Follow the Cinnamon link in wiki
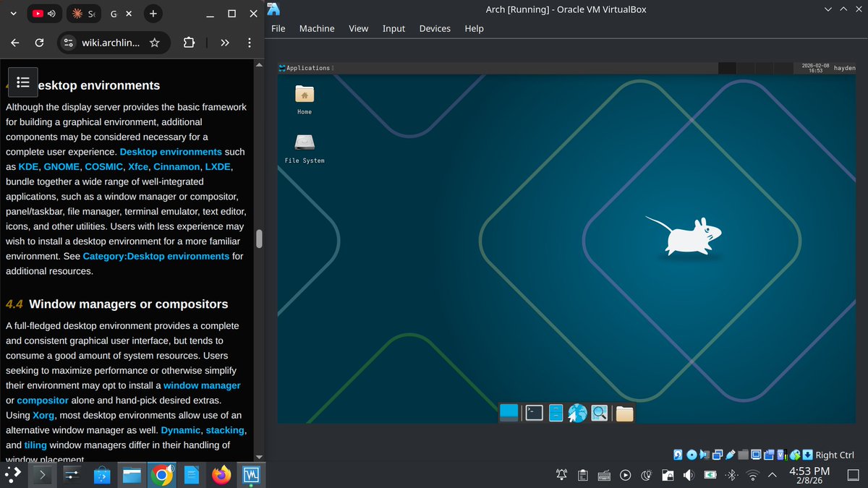Viewport: 868px width, 488px height. pyautogui.click(x=176, y=167)
